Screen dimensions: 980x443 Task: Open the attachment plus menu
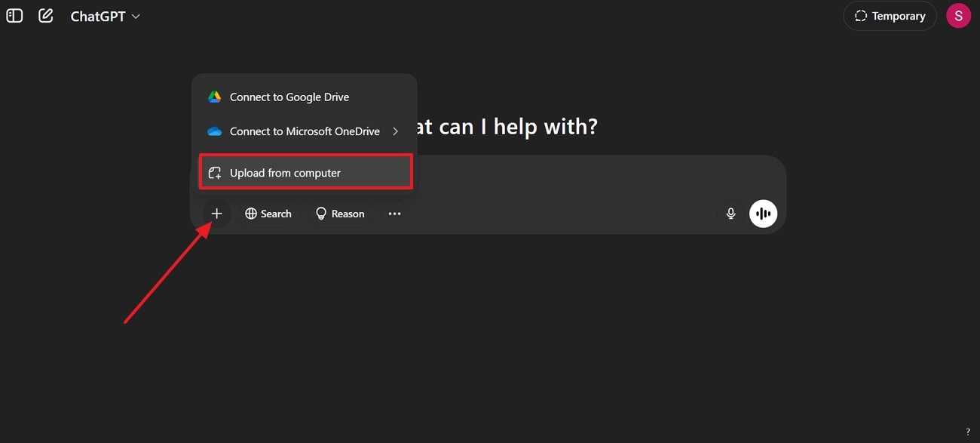217,213
